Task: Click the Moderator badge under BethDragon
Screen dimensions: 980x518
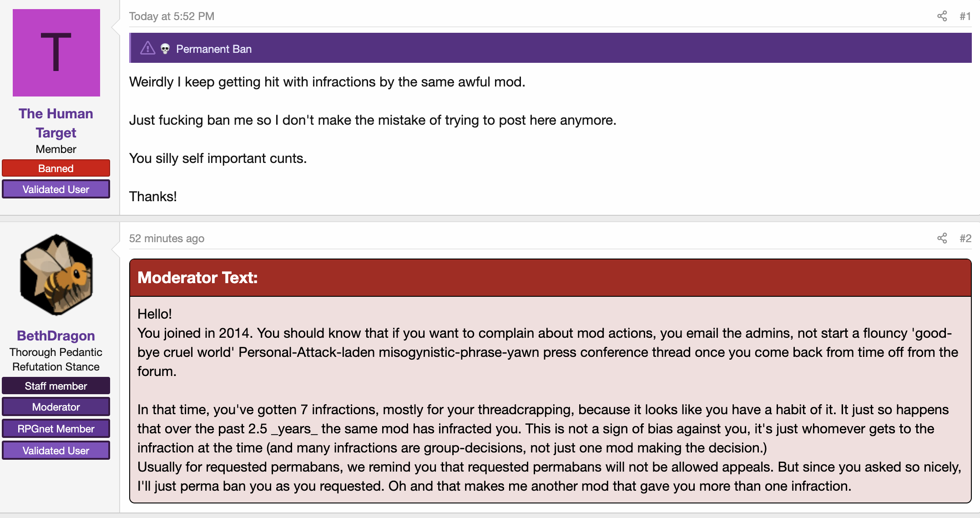Action: (x=56, y=406)
